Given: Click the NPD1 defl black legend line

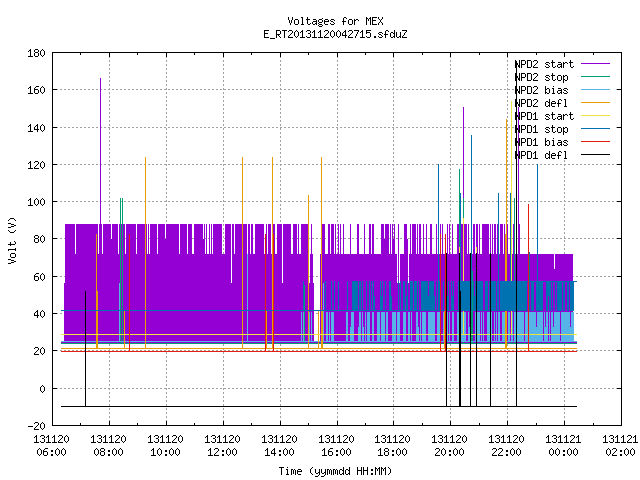Looking at the screenshot, I should coord(595,155).
